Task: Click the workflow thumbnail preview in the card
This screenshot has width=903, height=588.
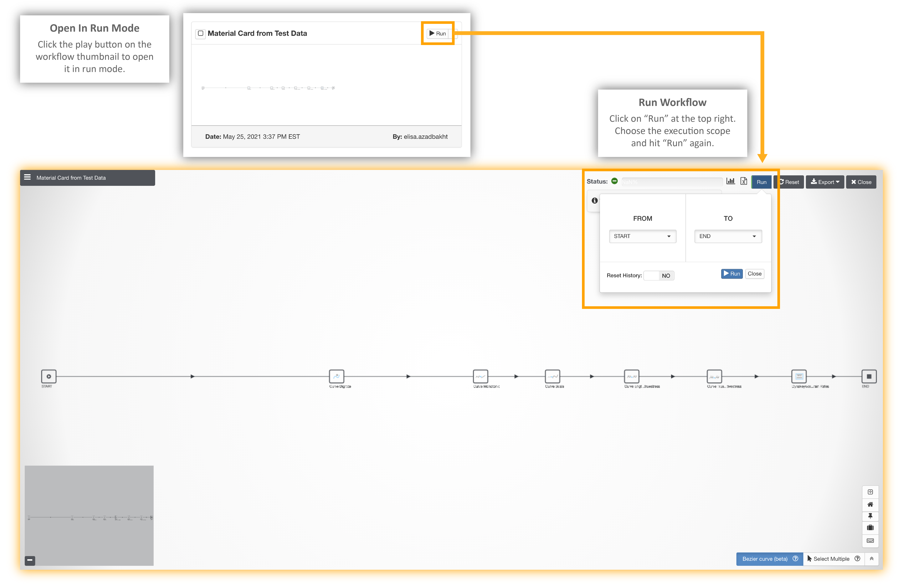Action: click(x=326, y=85)
